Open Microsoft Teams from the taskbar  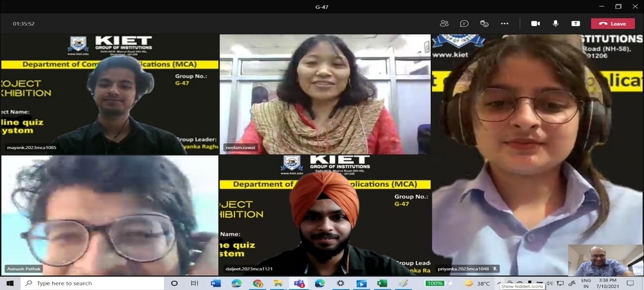(x=299, y=284)
